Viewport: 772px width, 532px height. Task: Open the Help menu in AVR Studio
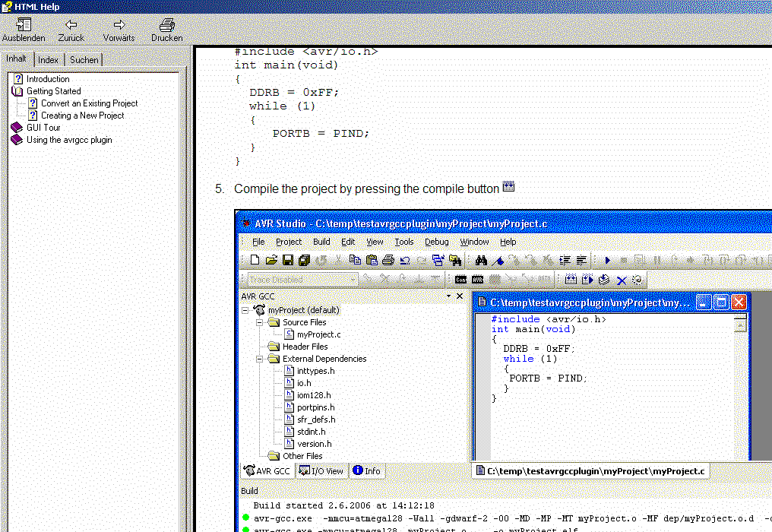tap(508, 242)
